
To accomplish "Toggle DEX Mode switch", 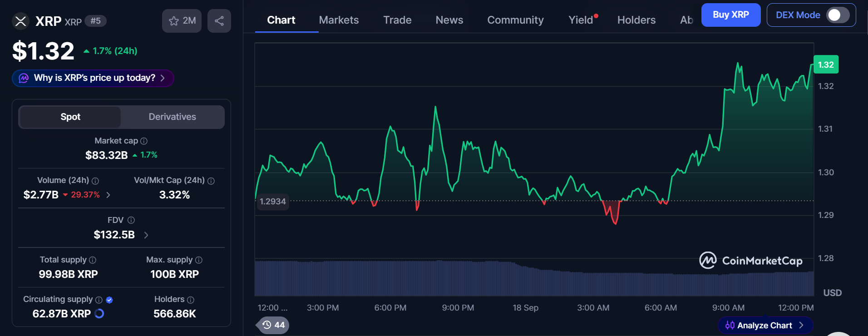I will [x=838, y=15].
